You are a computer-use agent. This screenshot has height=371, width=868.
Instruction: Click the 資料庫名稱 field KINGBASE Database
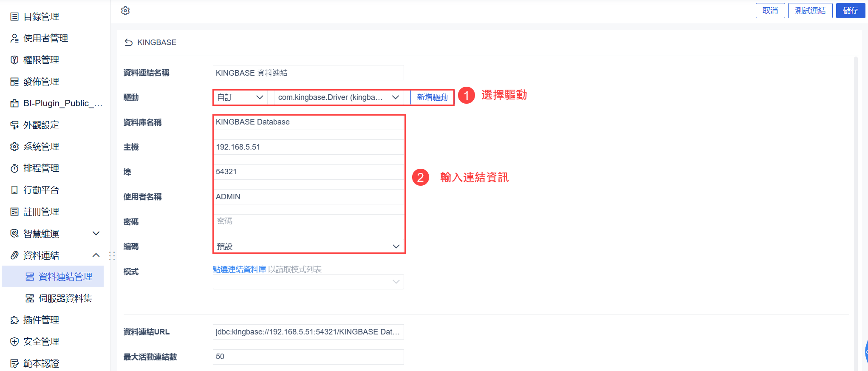click(x=308, y=122)
